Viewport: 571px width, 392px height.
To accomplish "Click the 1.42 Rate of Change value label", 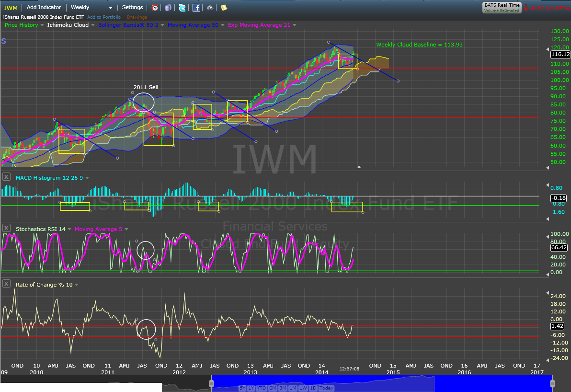I will tap(558, 326).
